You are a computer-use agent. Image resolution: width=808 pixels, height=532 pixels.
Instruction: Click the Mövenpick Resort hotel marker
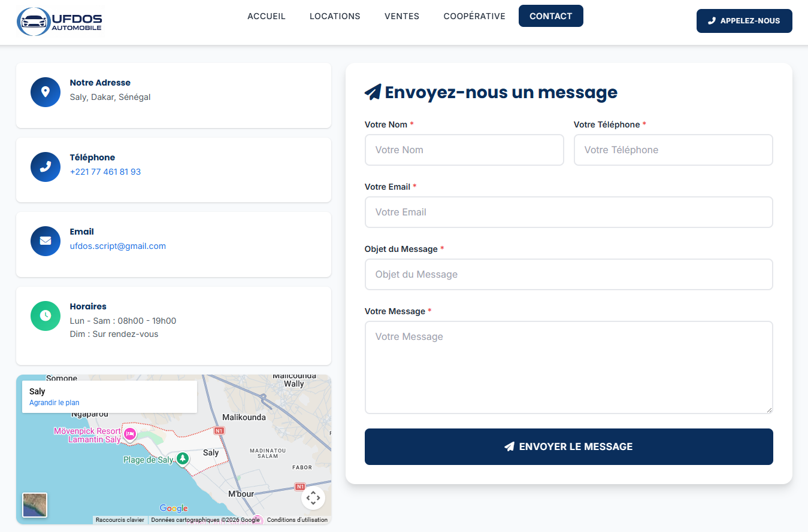[x=130, y=434]
